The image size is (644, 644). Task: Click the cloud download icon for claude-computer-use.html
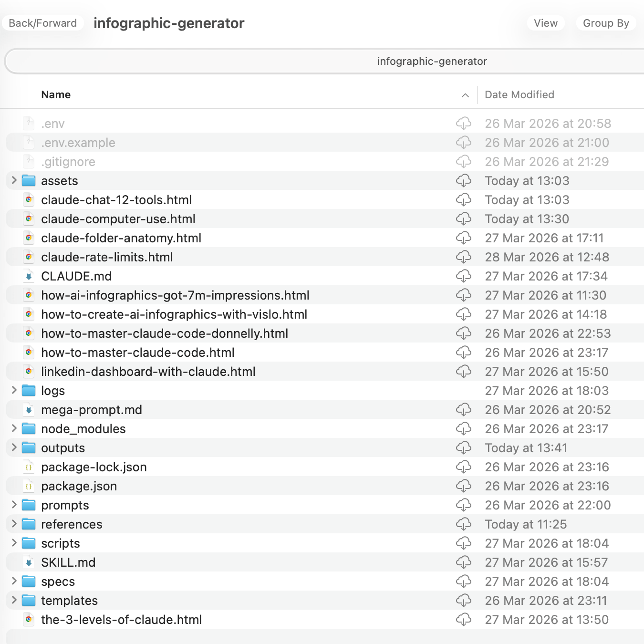point(464,219)
